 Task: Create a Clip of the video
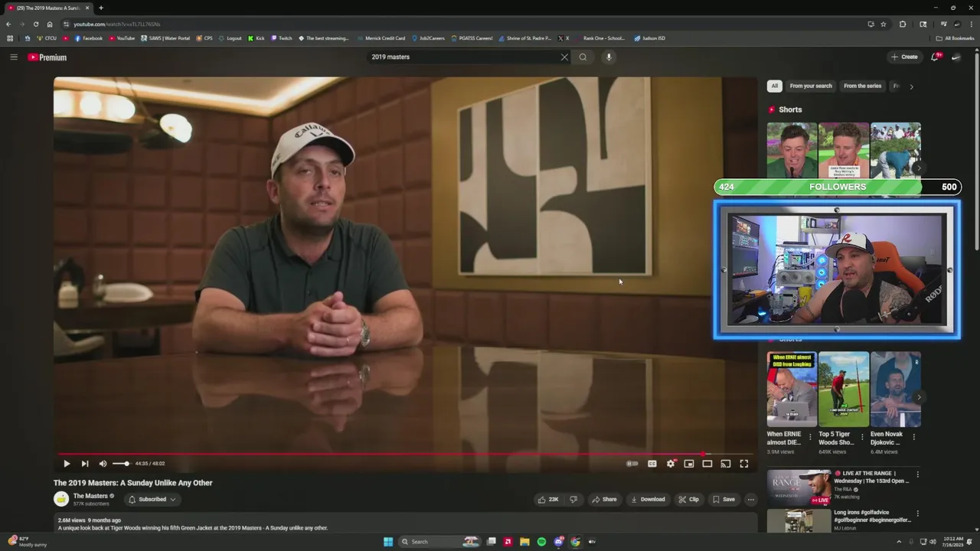(x=688, y=499)
